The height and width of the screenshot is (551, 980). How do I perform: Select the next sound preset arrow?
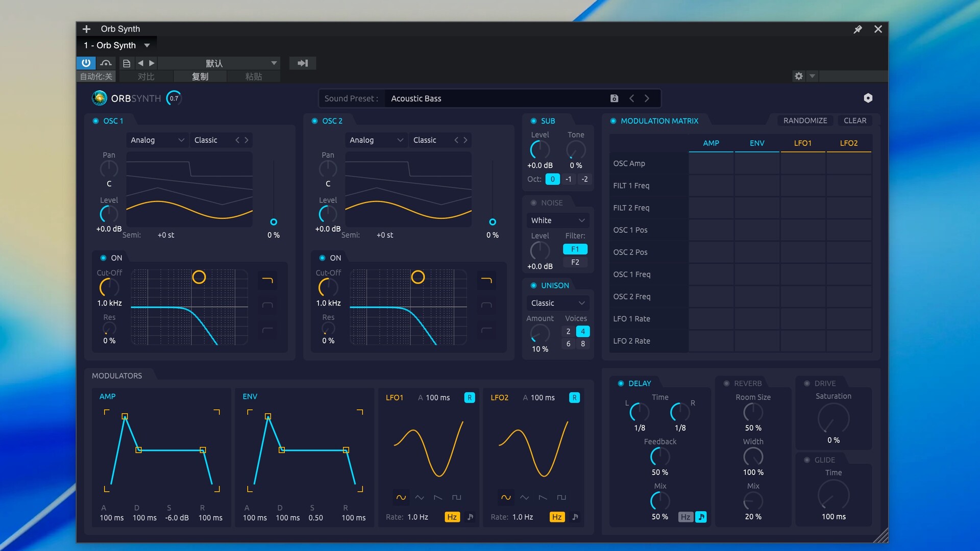(x=647, y=98)
